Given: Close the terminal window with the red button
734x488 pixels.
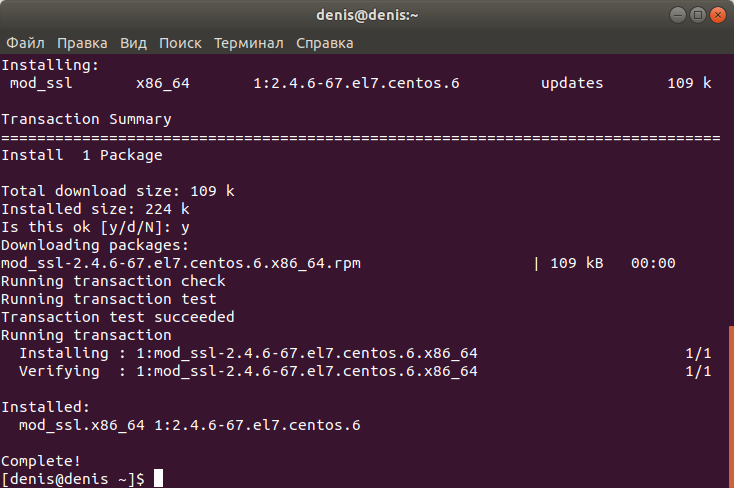Looking at the screenshot, I should tap(717, 15).
